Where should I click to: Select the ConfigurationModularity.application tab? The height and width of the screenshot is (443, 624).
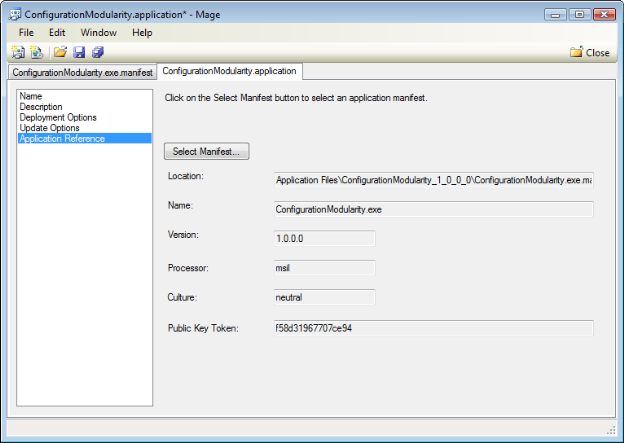tap(229, 71)
